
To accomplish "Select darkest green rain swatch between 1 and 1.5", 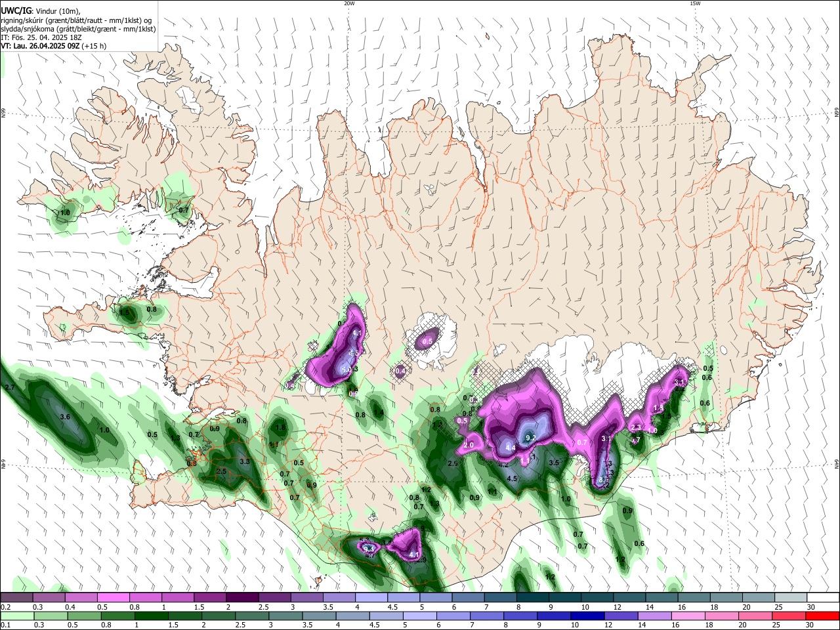I will (150, 616).
